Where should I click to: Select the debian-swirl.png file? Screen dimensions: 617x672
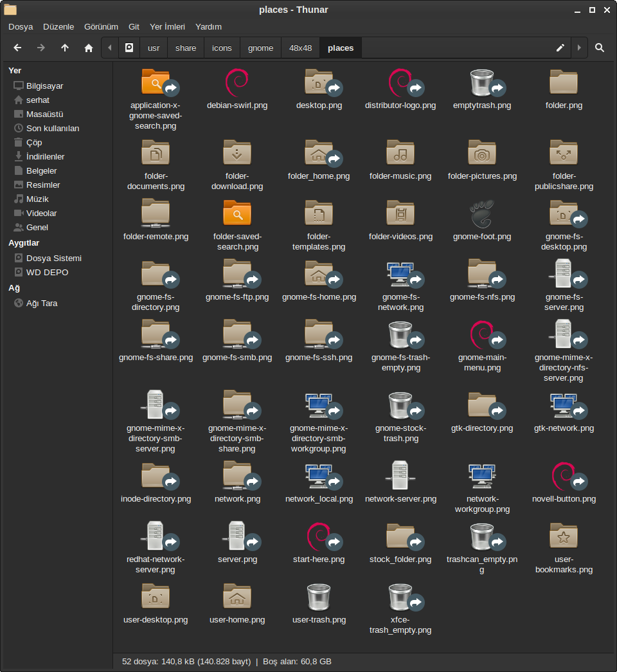click(237, 84)
